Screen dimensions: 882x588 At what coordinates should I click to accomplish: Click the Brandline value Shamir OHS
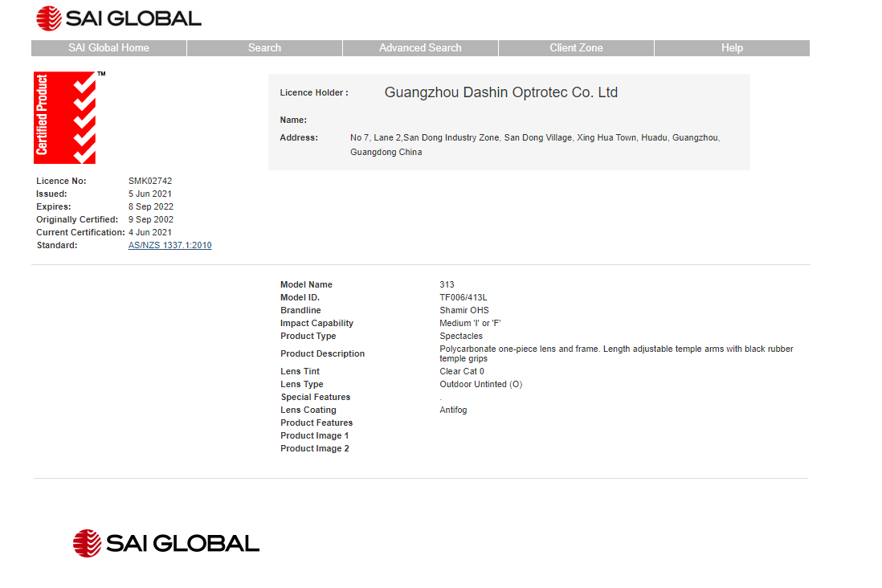[x=464, y=311]
